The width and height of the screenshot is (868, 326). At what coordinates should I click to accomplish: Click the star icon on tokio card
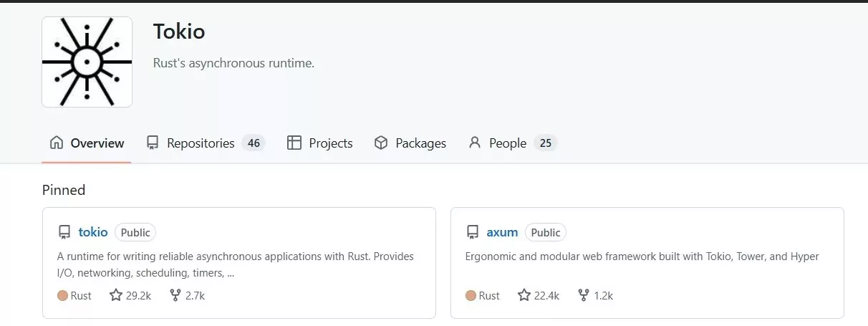click(x=116, y=295)
